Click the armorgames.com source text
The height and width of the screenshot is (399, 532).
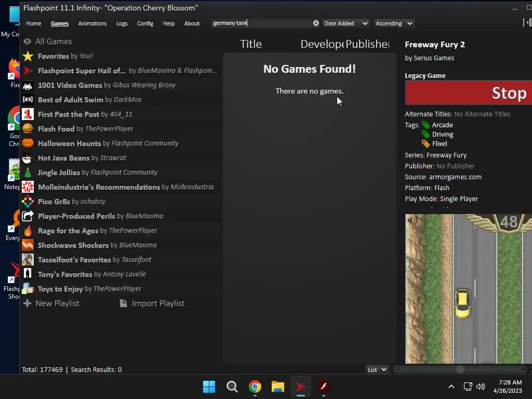coord(455,177)
